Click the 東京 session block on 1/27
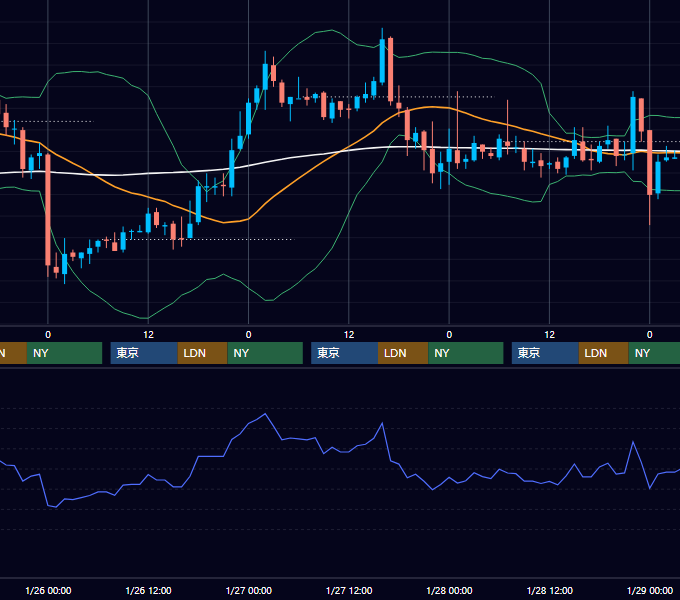This screenshot has height=600, width=680. [345, 353]
